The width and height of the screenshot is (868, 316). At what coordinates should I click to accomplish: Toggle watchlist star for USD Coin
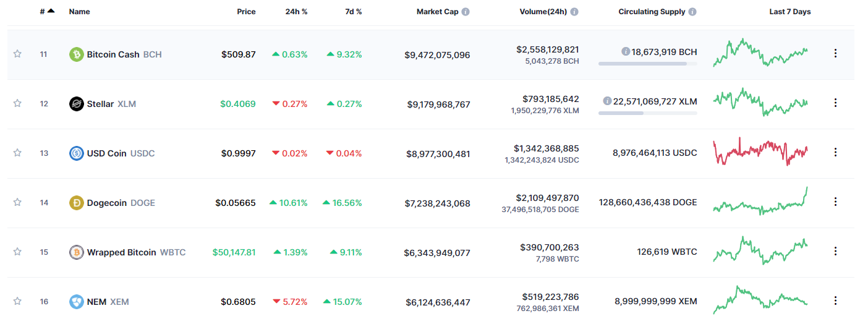pyautogui.click(x=17, y=153)
